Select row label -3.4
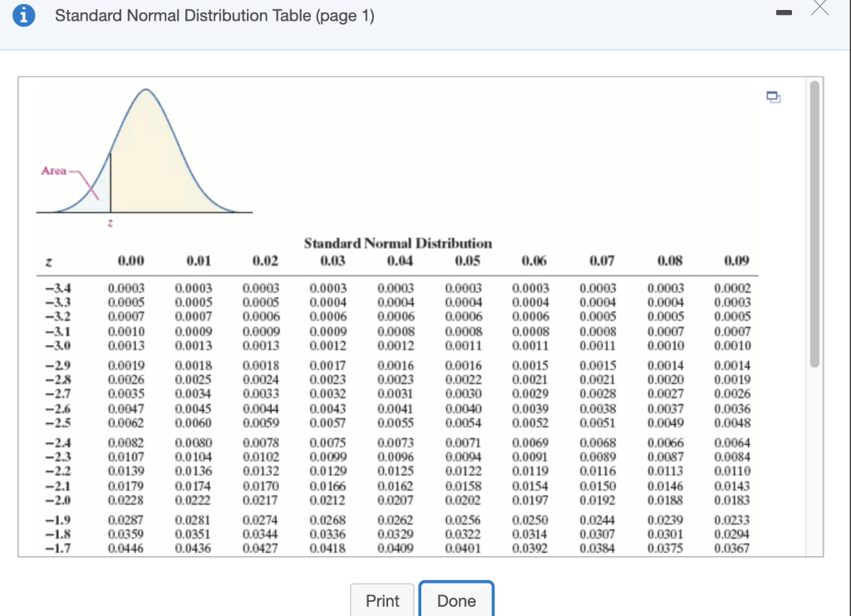 (x=57, y=288)
